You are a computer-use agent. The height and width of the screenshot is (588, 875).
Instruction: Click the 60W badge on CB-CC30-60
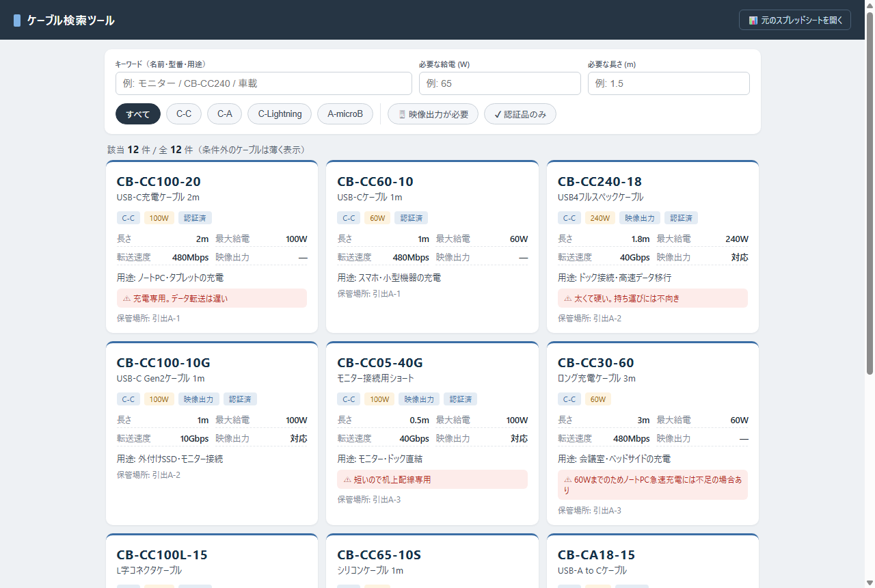(x=598, y=399)
